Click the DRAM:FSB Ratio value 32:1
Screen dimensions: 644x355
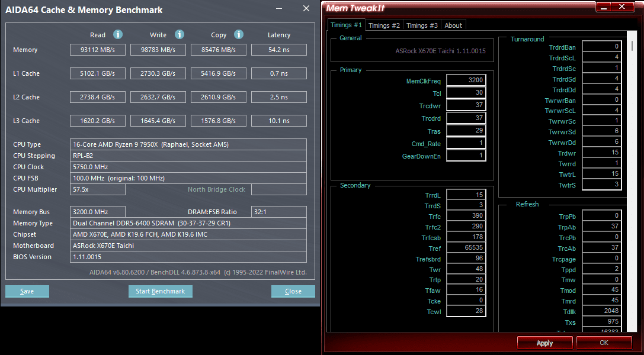pos(279,212)
